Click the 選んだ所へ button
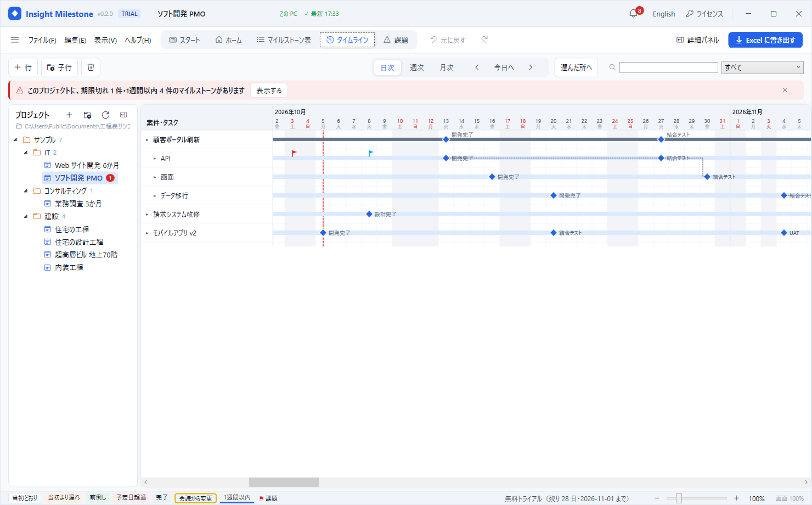 pyautogui.click(x=576, y=68)
